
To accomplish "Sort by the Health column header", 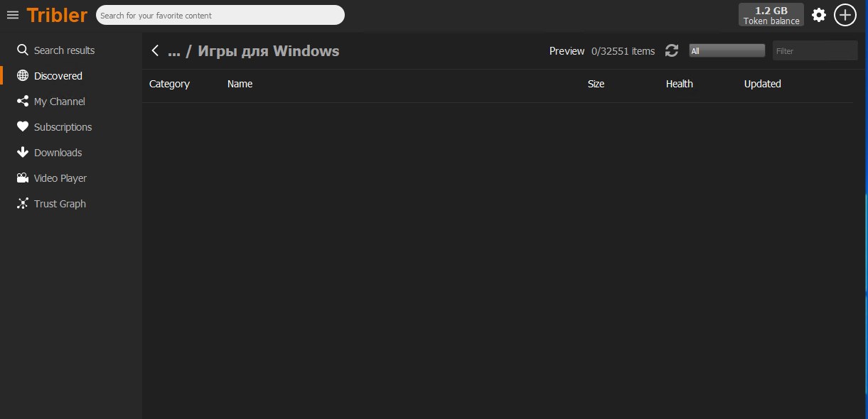I will (679, 84).
